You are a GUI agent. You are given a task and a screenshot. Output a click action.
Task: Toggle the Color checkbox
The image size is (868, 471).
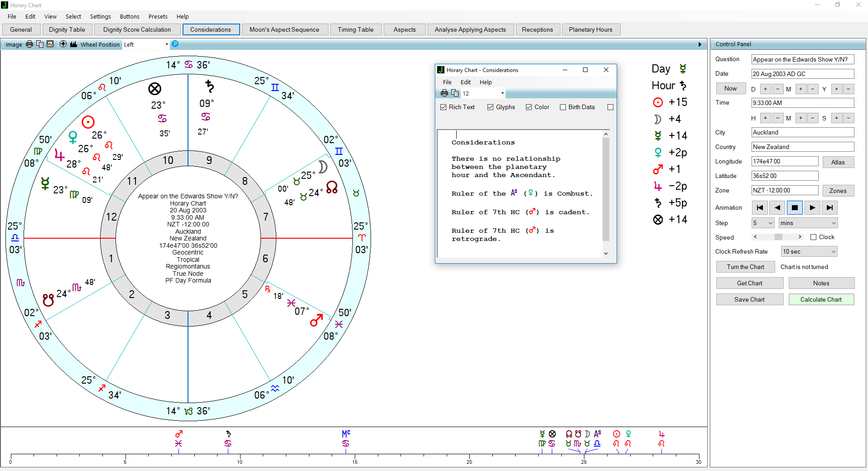pyautogui.click(x=529, y=107)
